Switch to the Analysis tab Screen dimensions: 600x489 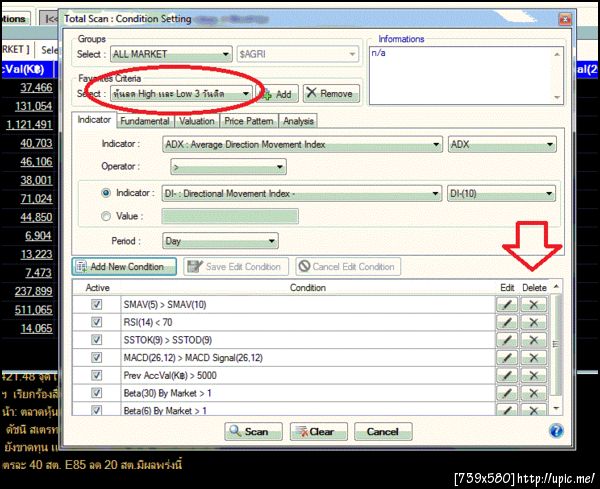click(x=298, y=121)
